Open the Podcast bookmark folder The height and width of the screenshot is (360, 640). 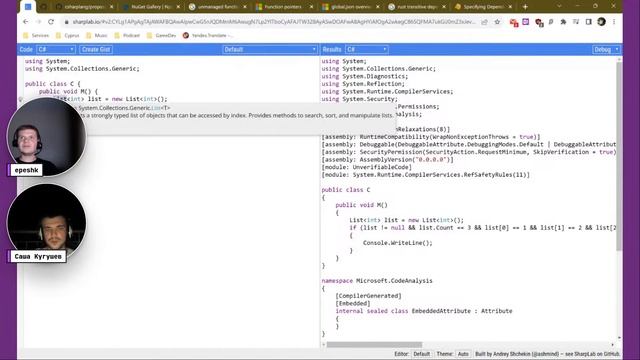[x=127, y=36]
